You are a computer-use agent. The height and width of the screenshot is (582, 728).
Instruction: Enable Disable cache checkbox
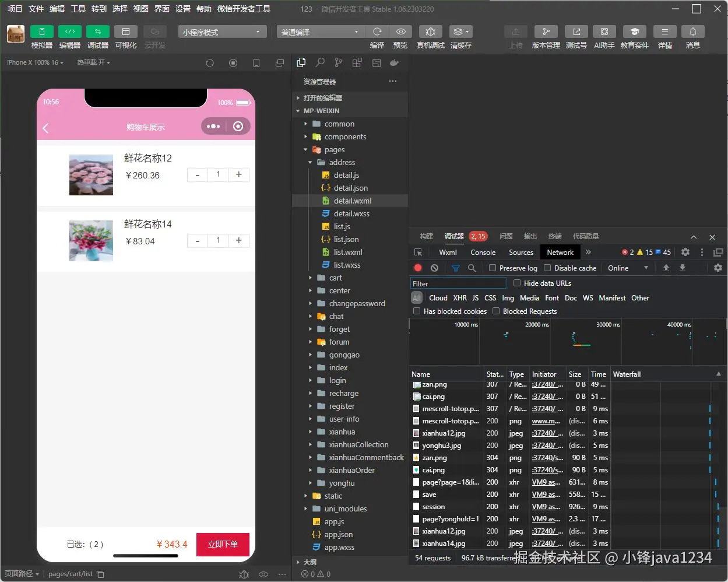click(x=547, y=268)
